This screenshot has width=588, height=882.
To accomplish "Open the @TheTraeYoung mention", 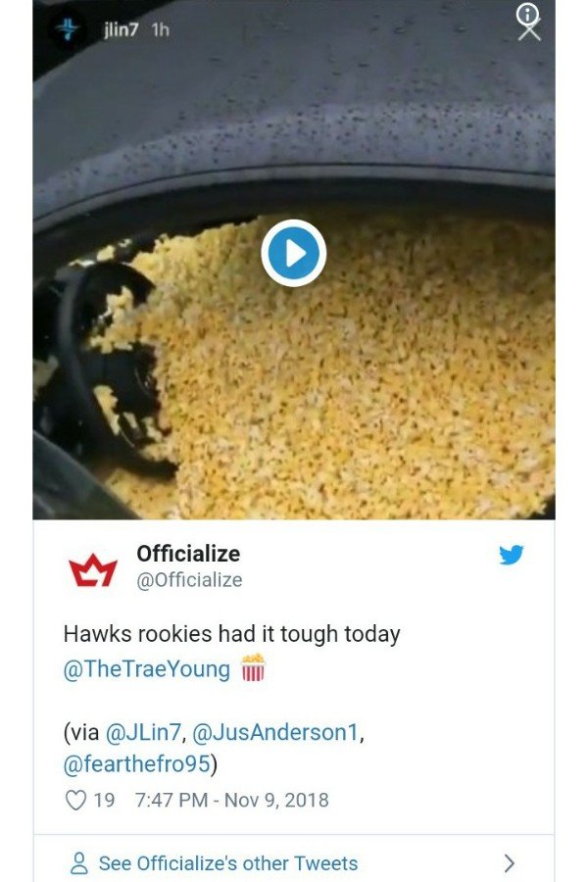I will tap(147, 669).
